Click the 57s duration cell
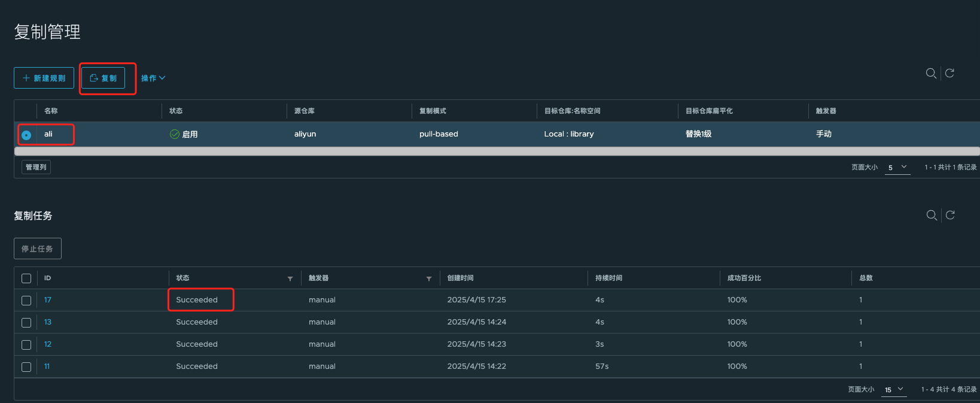The height and width of the screenshot is (403, 980). click(x=602, y=366)
